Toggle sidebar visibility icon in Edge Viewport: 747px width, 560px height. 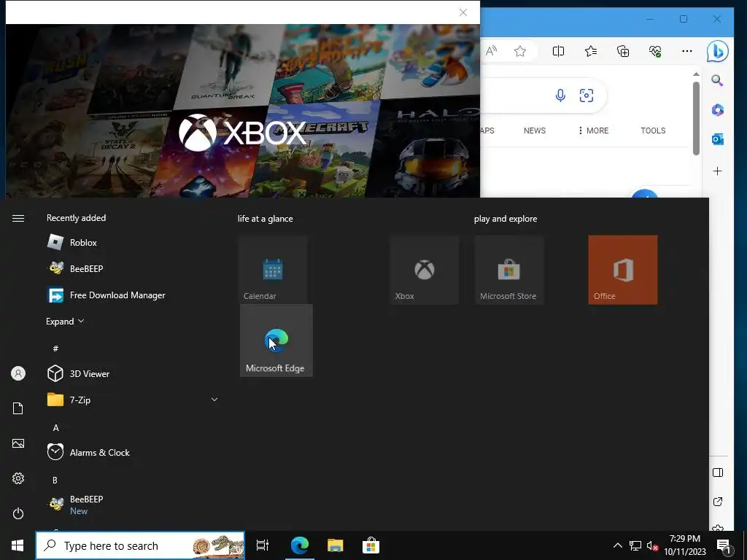(x=718, y=472)
